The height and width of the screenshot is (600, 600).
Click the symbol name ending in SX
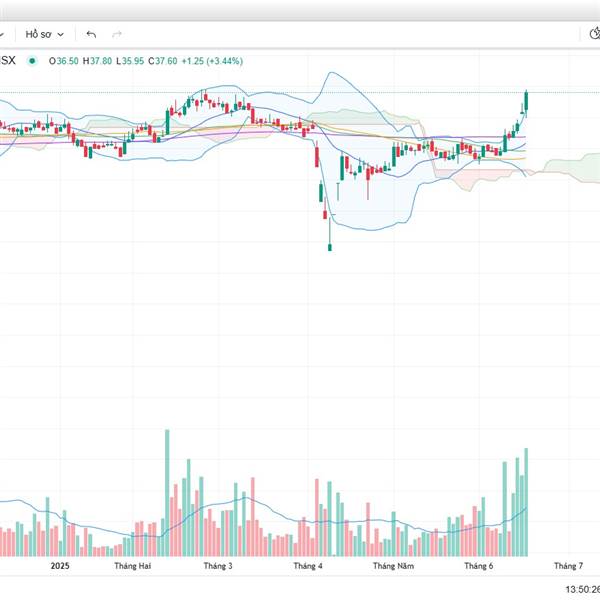[7, 60]
